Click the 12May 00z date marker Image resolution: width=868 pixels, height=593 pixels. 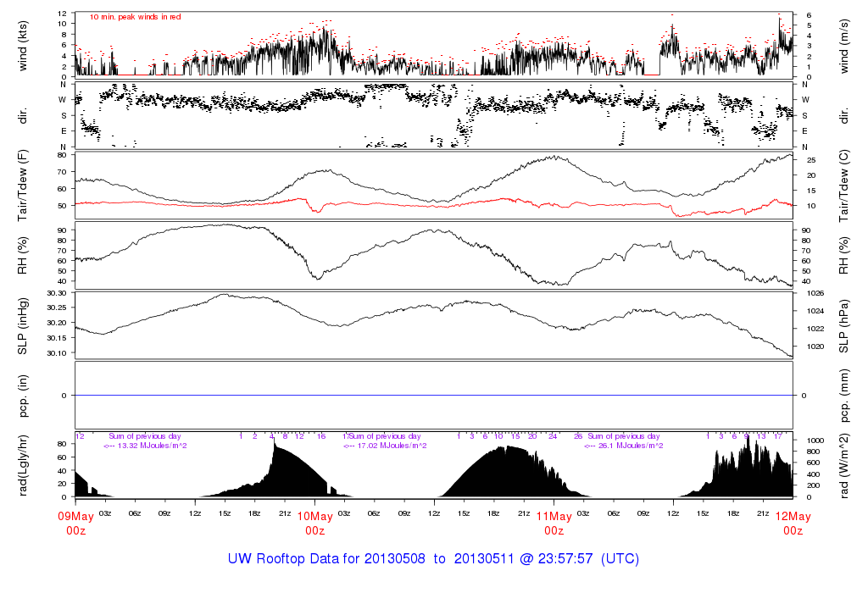click(x=793, y=523)
